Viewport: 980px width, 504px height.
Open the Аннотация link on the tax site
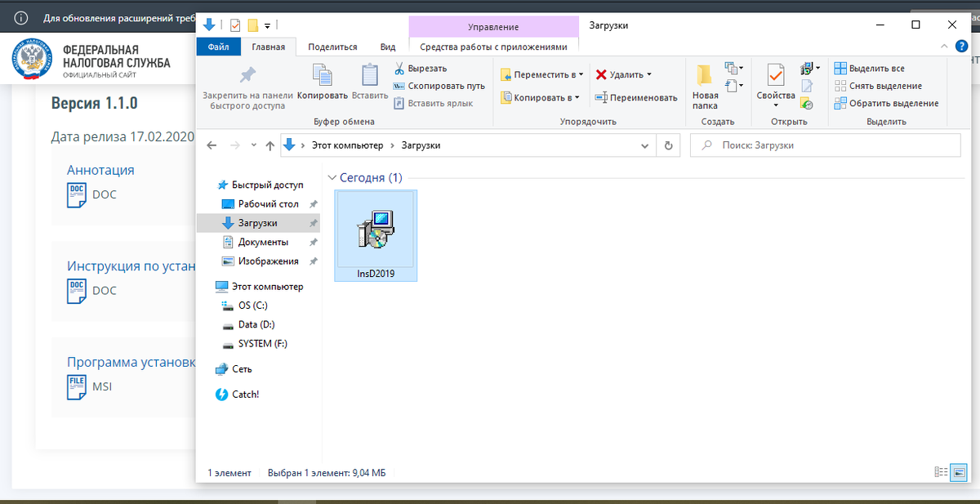[x=100, y=170]
